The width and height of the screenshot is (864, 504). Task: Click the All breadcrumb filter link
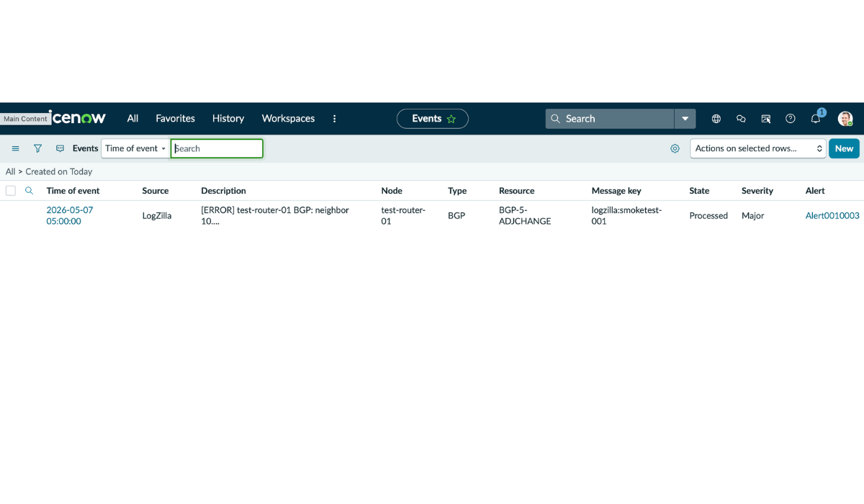coord(10,171)
